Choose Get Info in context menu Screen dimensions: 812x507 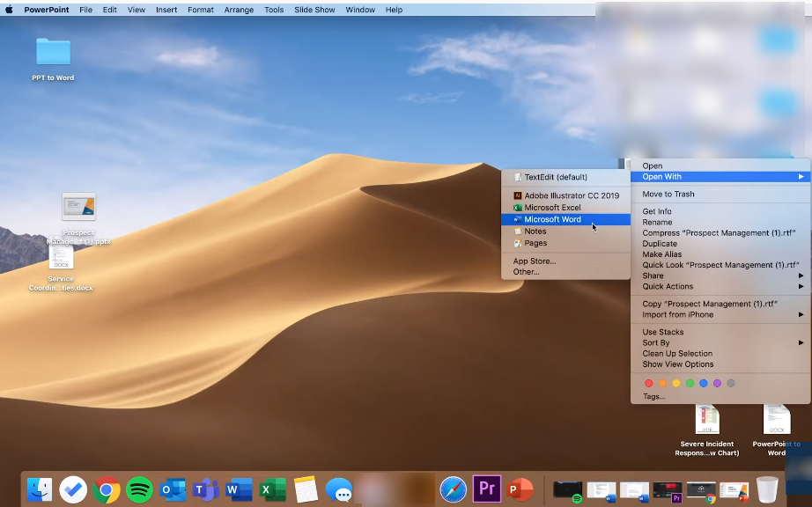[x=720, y=211]
